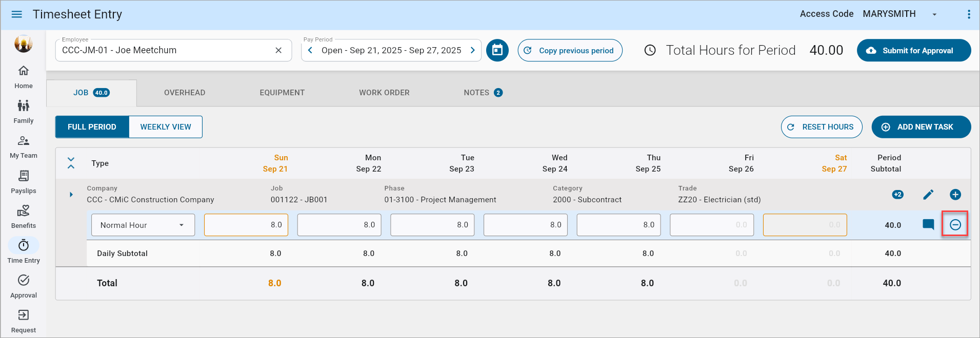Open the MARYSMITH access code dropdown

(934, 14)
